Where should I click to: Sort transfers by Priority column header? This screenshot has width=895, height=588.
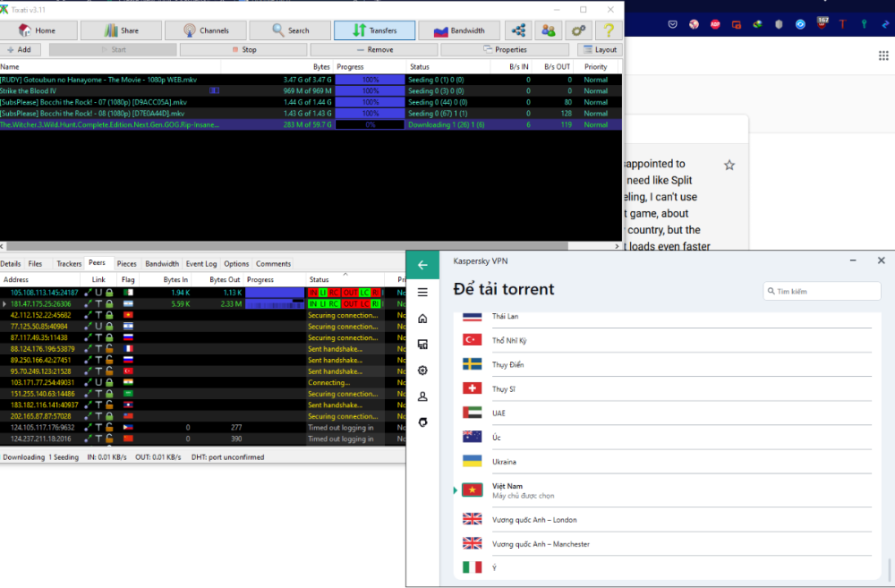595,67
